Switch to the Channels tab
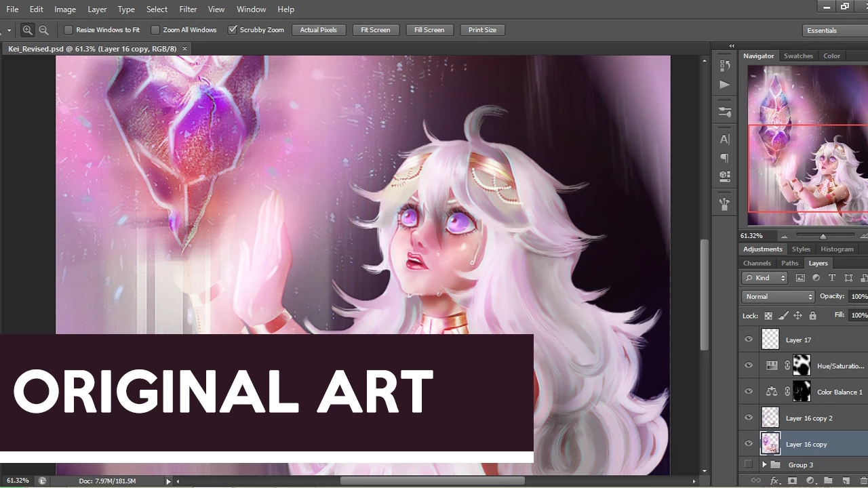Viewport: 868px width, 488px height. (757, 263)
